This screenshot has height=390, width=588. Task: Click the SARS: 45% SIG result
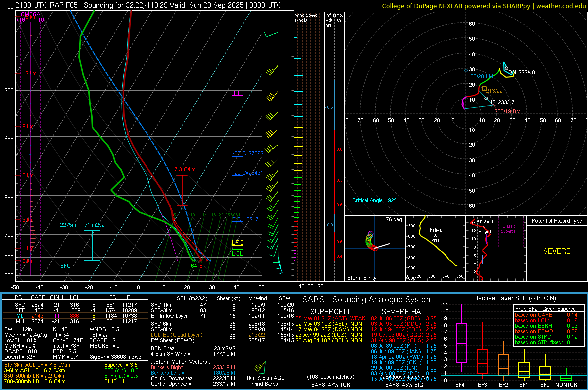click(404, 385)
